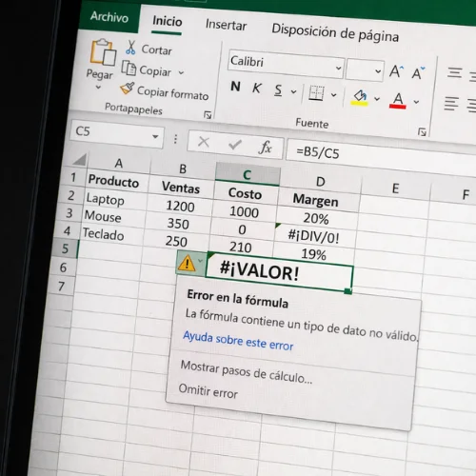Viewport: 476px width, 476px height.
Task: Select column E header
Action: (x=395, y=188)
